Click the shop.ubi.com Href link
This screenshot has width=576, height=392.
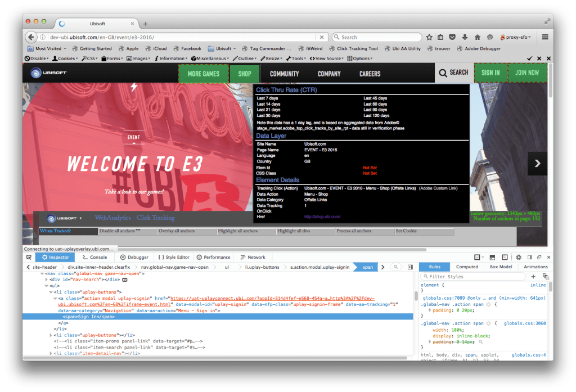(322, 217)
